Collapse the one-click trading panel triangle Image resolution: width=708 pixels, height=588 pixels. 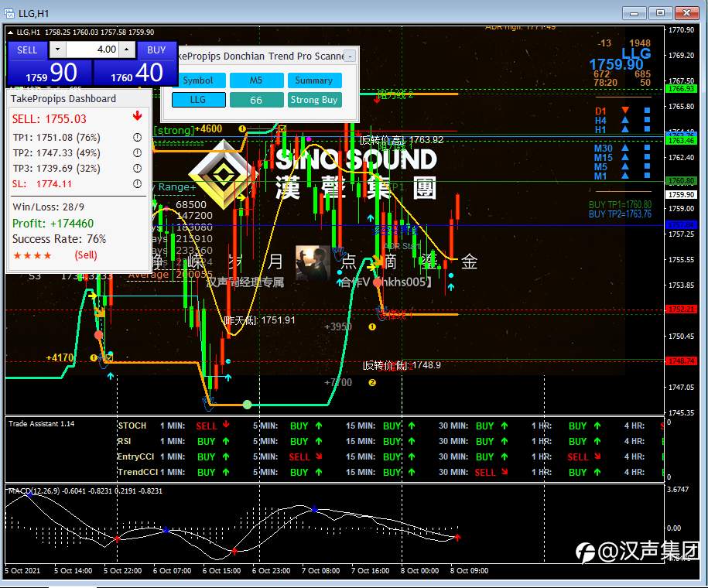pos(10,32)
